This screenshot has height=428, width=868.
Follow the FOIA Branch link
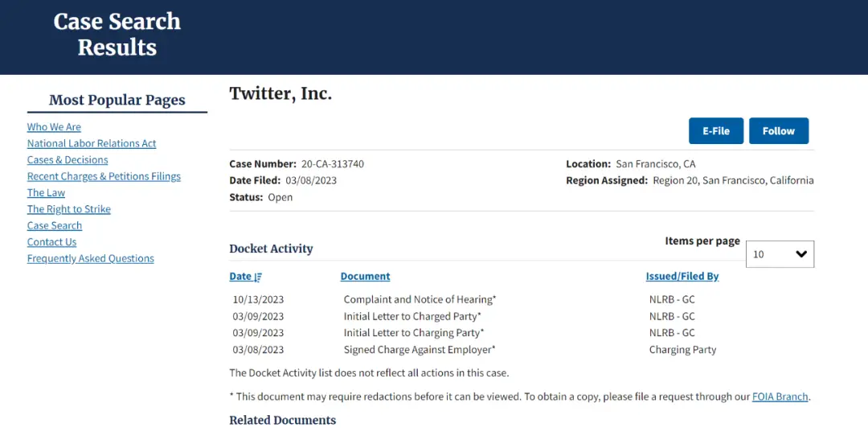780,397
